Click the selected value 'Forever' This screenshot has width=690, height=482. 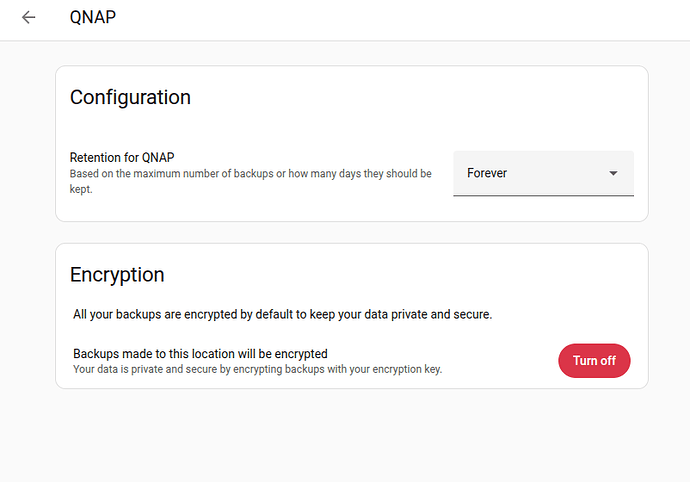[487, 174]
